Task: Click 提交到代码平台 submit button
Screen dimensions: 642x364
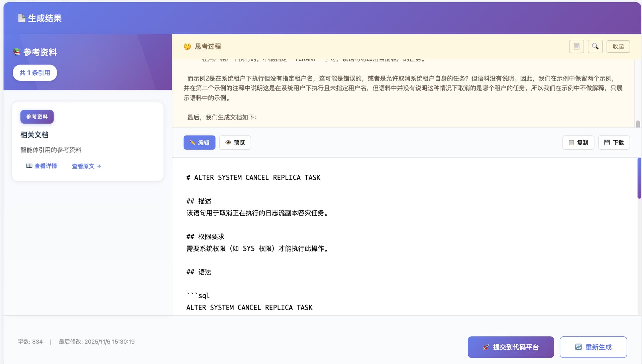Action: point(511,347)
